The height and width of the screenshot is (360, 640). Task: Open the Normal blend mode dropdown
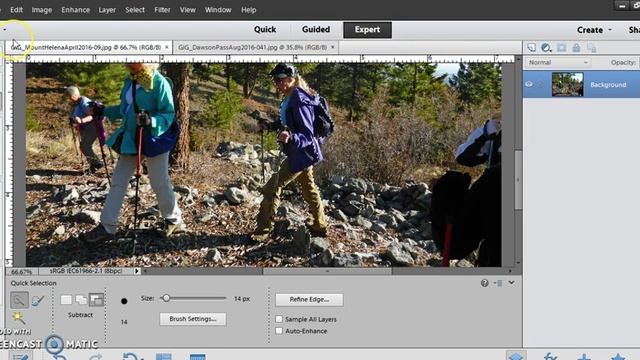pyautogui.click(x=558, y=62)
